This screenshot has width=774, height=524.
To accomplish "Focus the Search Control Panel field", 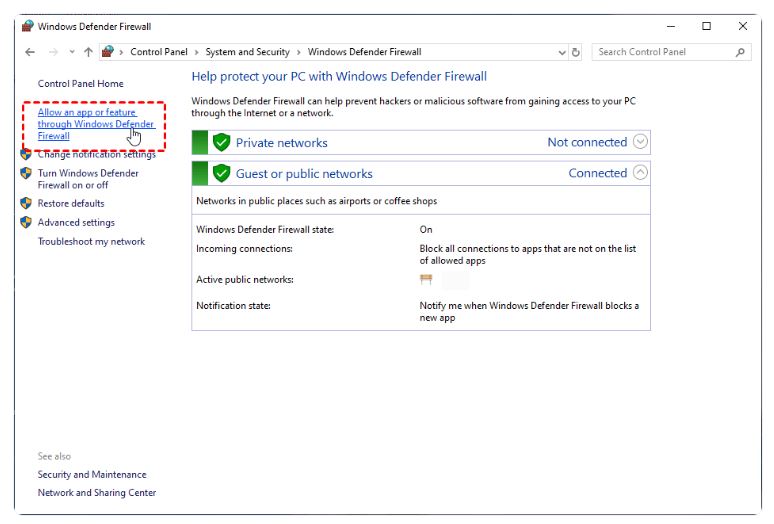I will tap(671, 52).
